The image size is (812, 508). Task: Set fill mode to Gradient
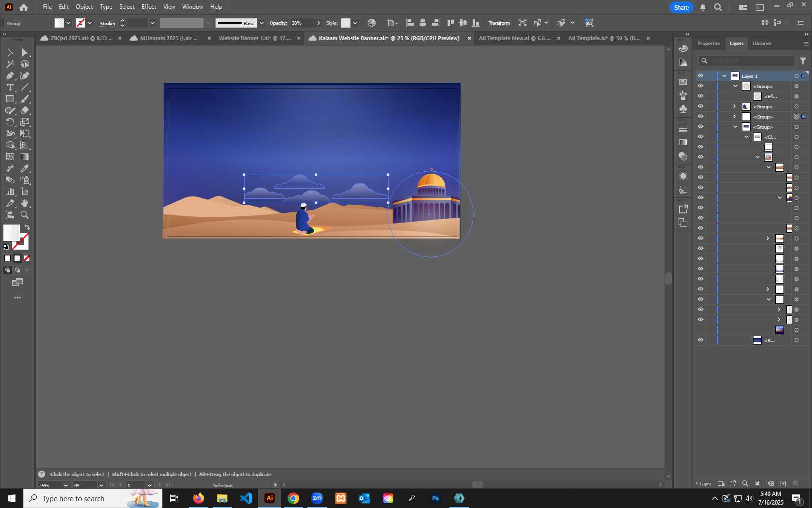(17, 258)
